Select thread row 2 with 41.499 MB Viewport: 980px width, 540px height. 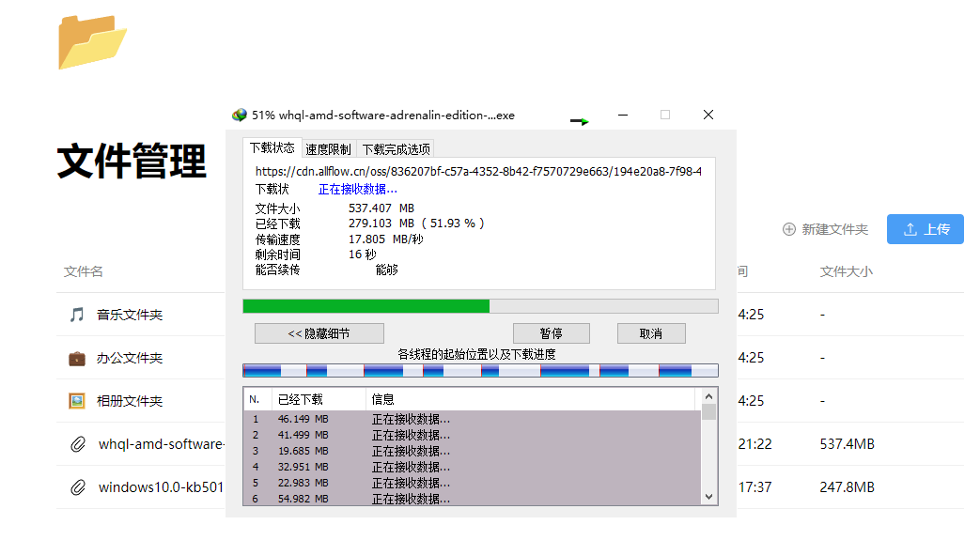tap(473, 435)
